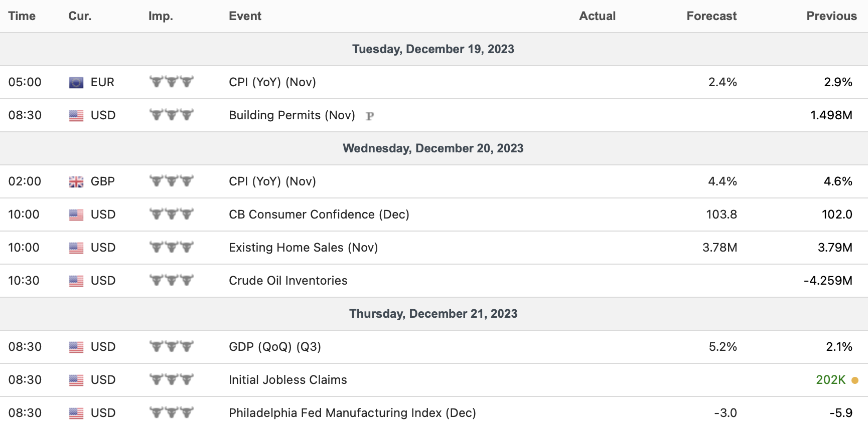Click the US flag beside Crude Oil Inventories
The height and width of the screenshot is (427, 868).
click(76, 281)
